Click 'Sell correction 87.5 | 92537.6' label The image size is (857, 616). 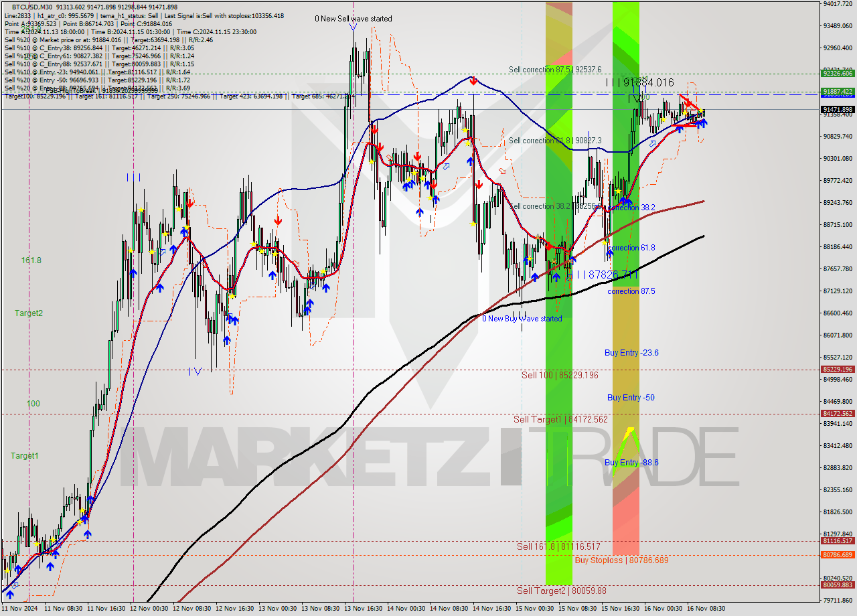coord(555,70)
